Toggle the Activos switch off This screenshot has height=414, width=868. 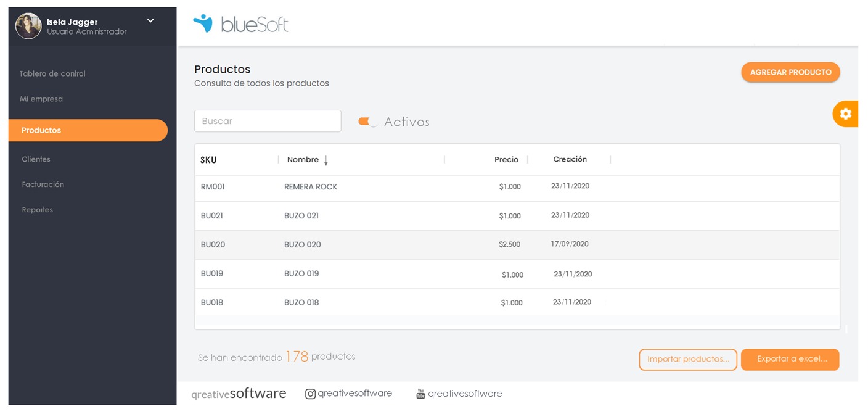point(367,122)
